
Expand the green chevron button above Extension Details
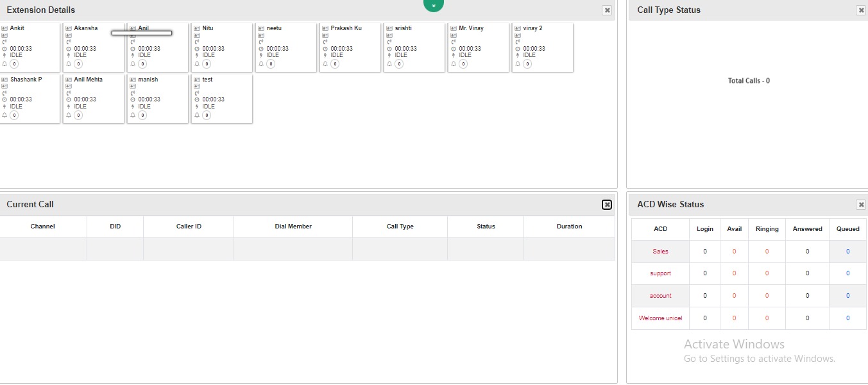tap(434, 5)
